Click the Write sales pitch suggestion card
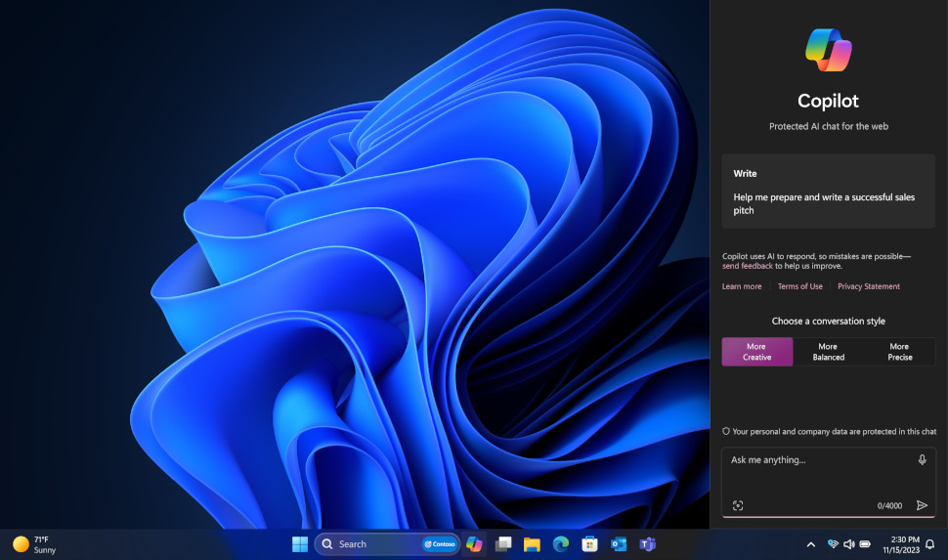The height and width of the screenshot is (560, 948). pyautogui.click(x=829, y=192)
